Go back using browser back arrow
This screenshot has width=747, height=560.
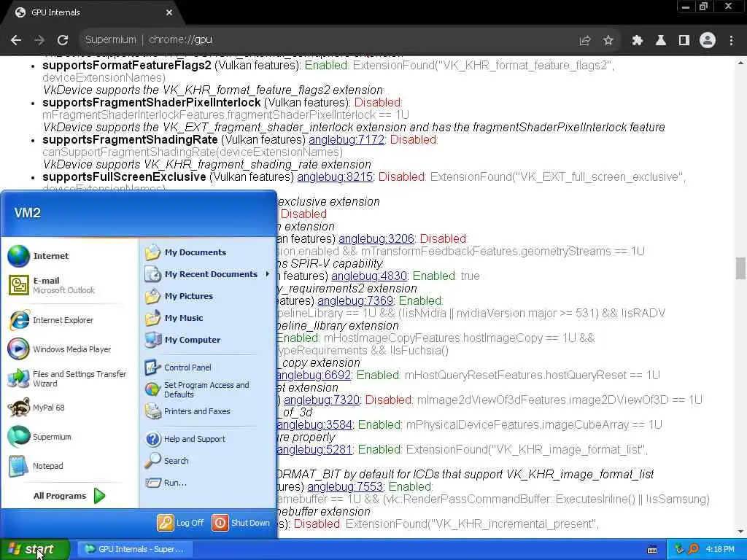(x=16, y=40)
